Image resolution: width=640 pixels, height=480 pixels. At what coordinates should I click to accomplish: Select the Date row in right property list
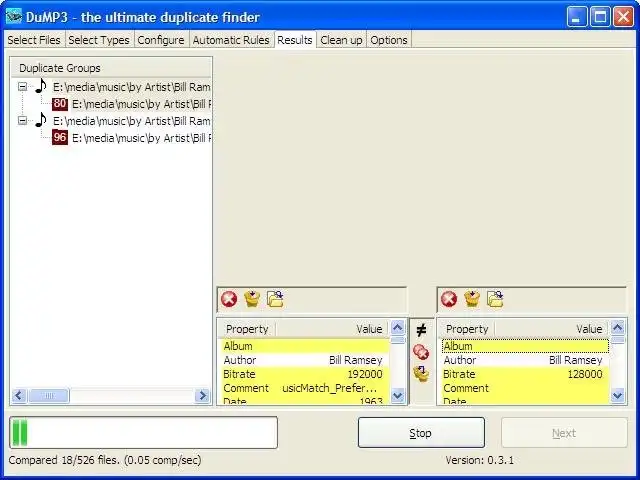pyautogui.click(x=525, y=400)
